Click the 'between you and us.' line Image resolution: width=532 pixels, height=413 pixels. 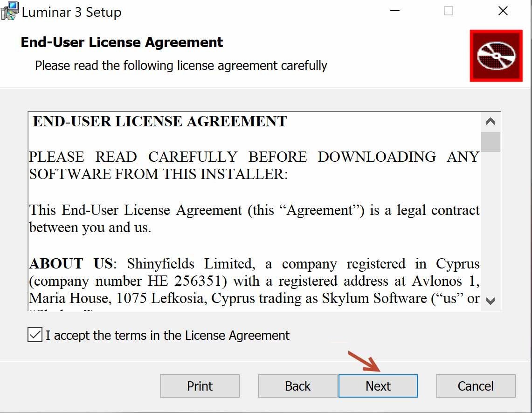coord(90,227)
